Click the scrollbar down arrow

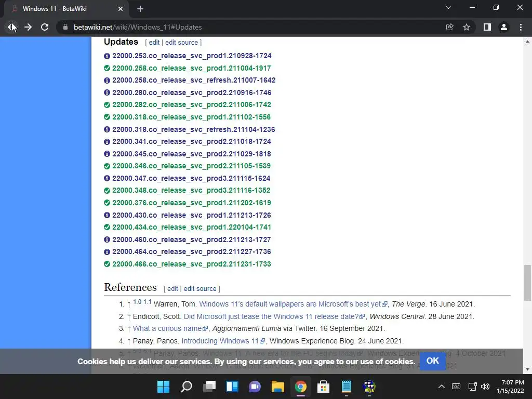527,369
